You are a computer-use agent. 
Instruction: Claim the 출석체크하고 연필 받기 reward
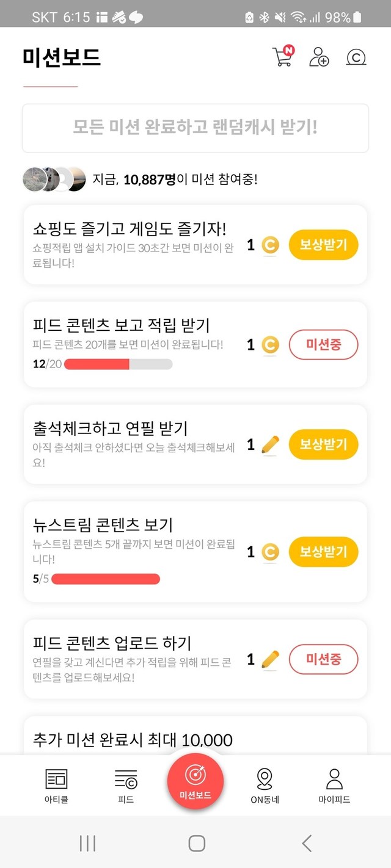(x=323, y=444)
